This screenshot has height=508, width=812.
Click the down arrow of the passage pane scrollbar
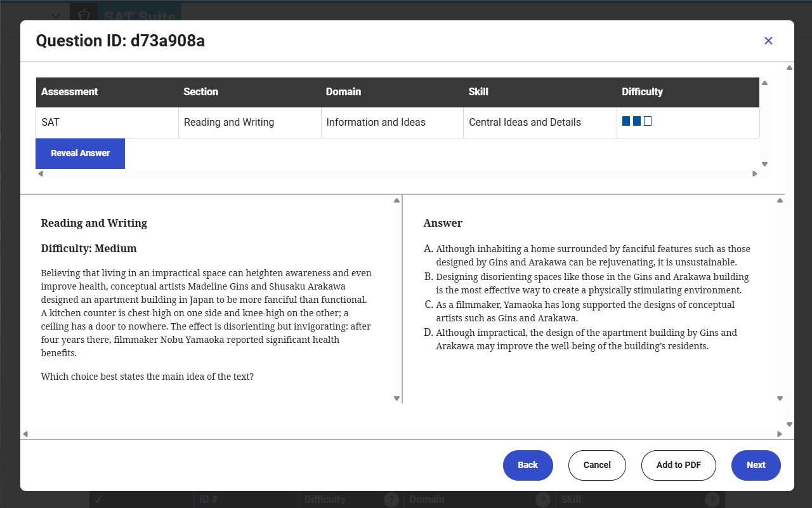[x=397, y=398]
